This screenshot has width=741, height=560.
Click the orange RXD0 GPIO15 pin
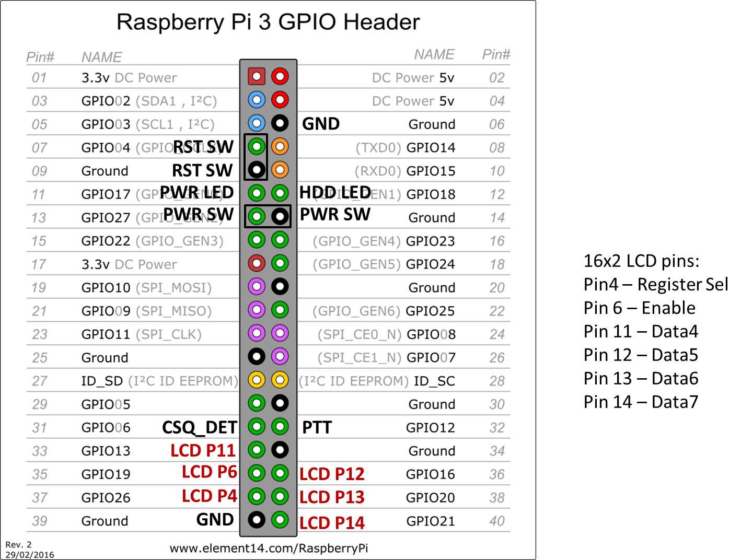click(x=280, y=170)
